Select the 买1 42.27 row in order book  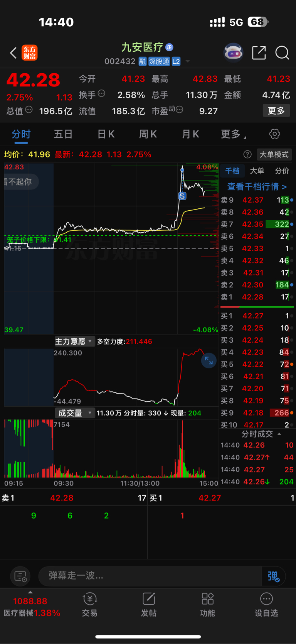257,316
